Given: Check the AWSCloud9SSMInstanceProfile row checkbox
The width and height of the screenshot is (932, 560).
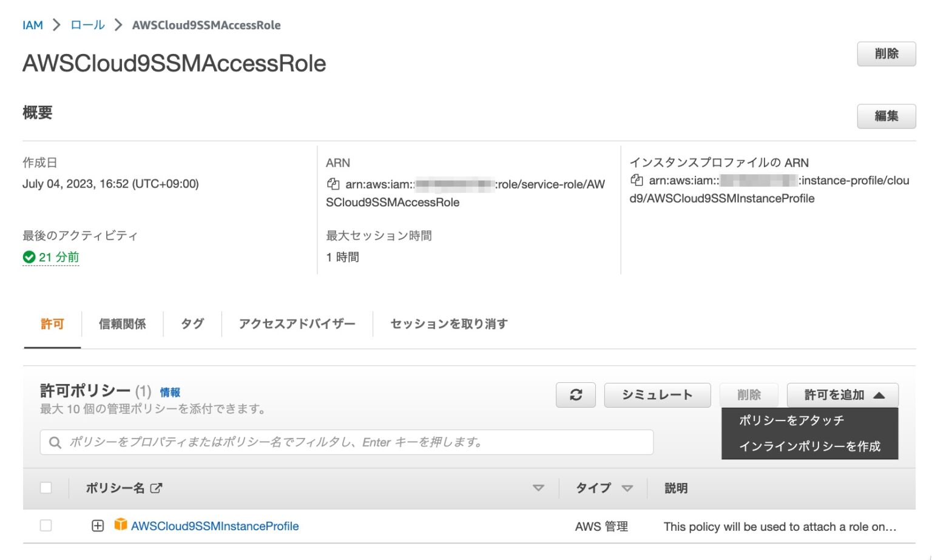Looking at the screenshot, I should point(46,525).
